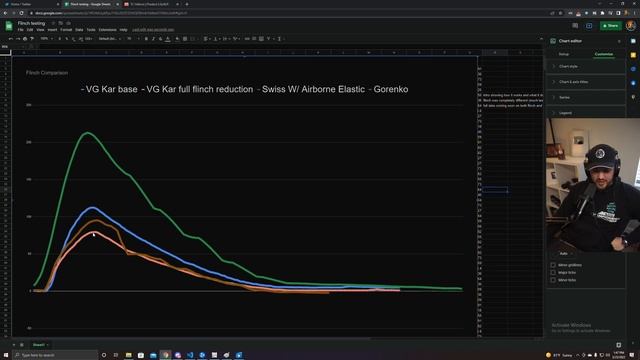Open the Format menu
Image resolution: width=640 pixels, height=360 pixels.
click(66, 30)
